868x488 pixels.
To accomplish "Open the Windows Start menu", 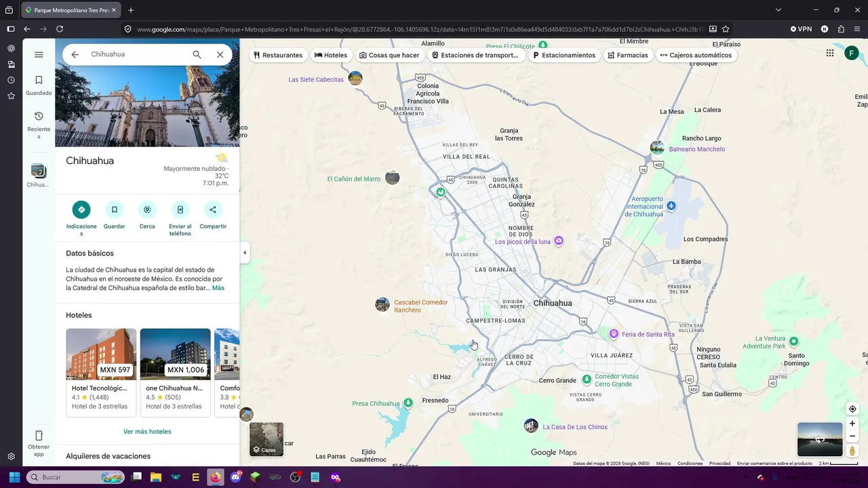I will 14,477.
